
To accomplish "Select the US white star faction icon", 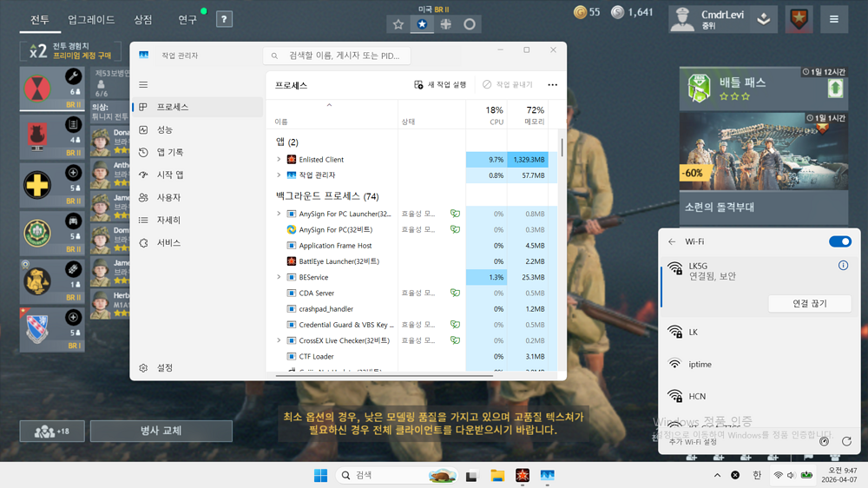I will click(x=422, y=24).
